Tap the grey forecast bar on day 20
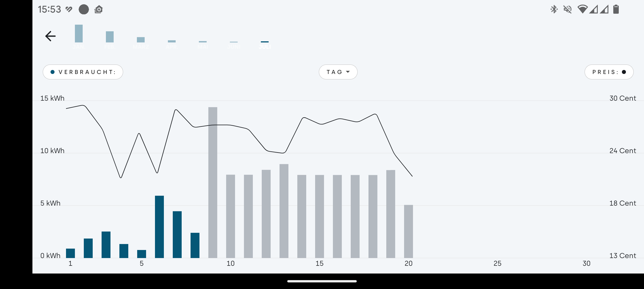The width and height of the screenshot is (644, 289). 408,231
